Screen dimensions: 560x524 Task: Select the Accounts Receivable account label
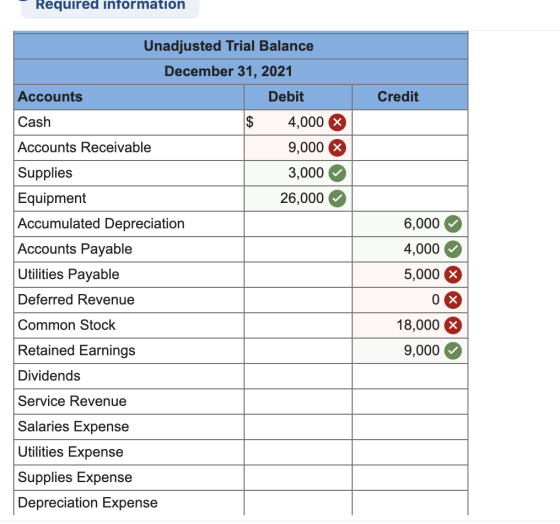click(84, 148)
